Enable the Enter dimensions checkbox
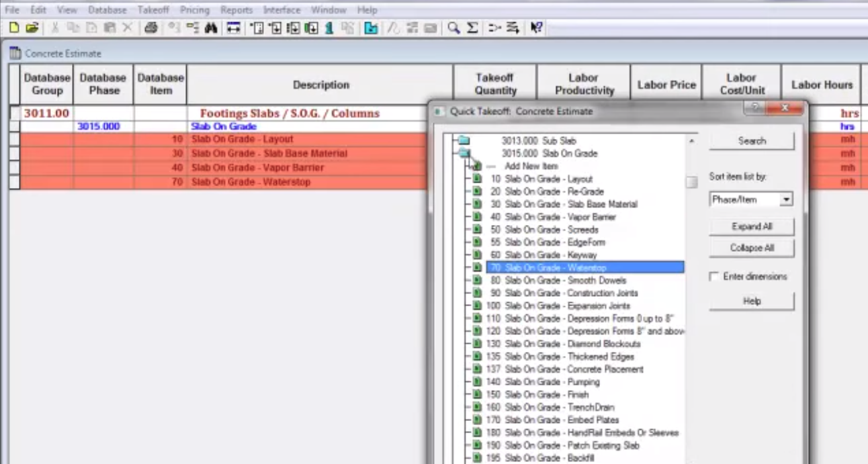This screenshot has height=464, width=868. (714, 277)
